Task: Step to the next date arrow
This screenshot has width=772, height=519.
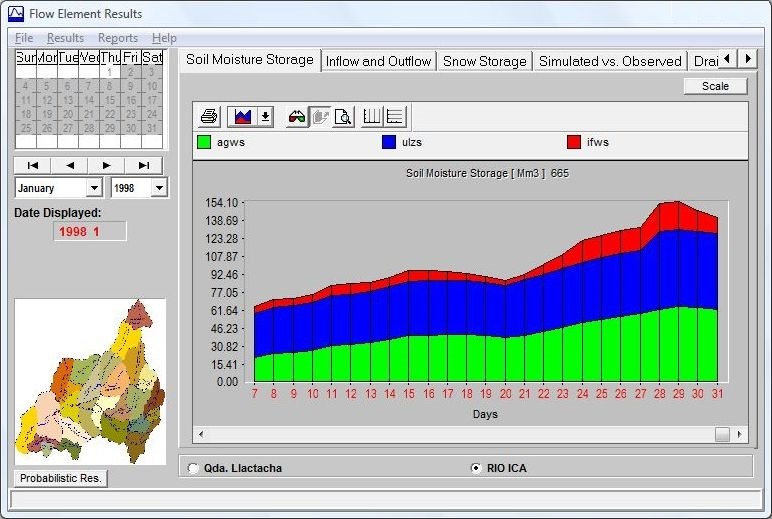Action: tap(106, 165)
